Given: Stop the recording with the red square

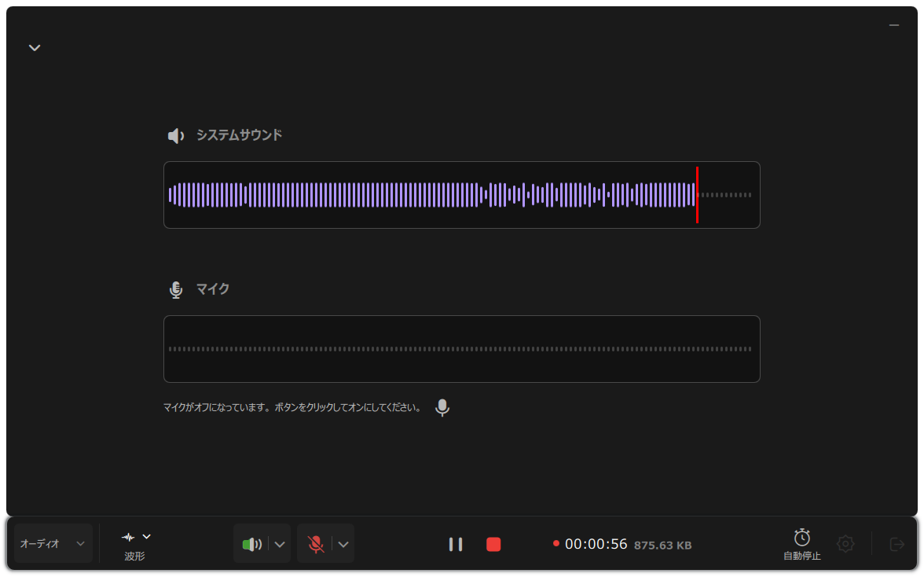Looking at the screenshot, I should [x=493, y=544].
